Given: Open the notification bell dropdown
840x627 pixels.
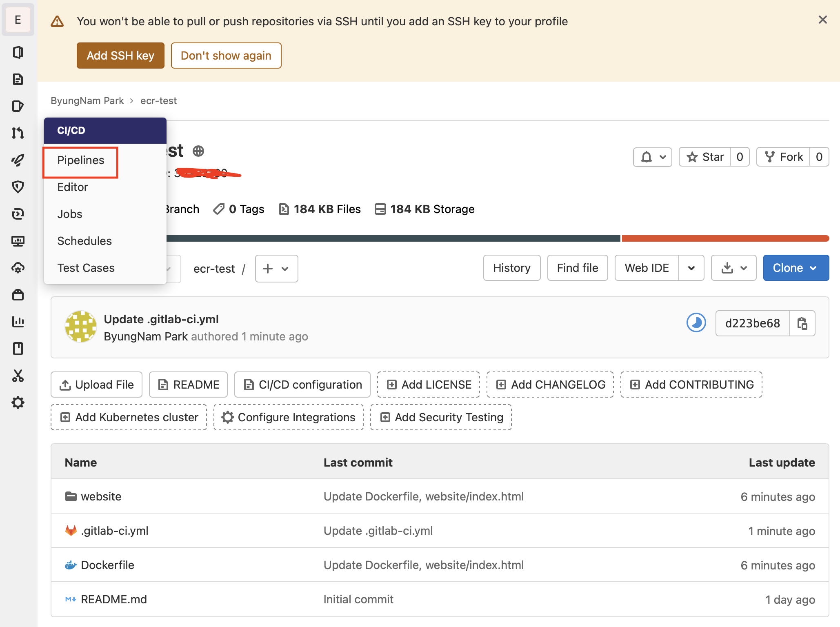Looking at the screenshot, I should coord(652,157).
